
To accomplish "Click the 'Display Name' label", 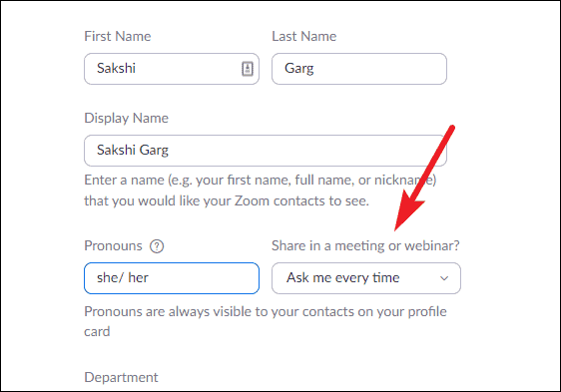I will tap(127, 119).
